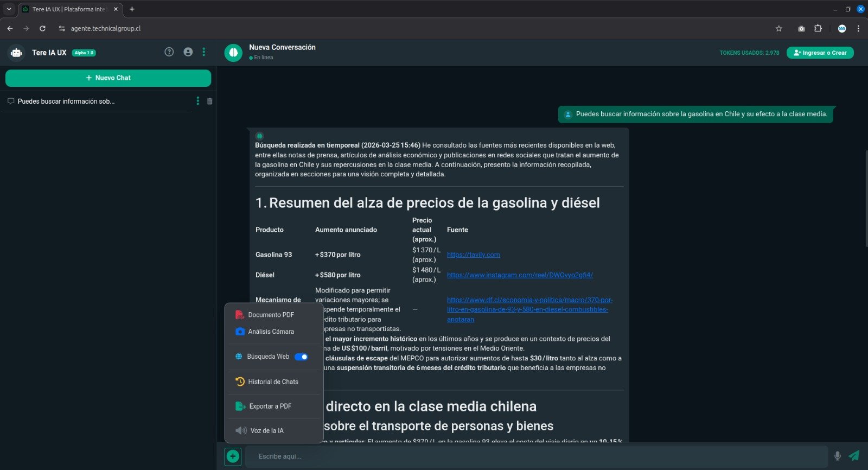Open the Instagram reel source link
The height and width of the screenshot is (470, 868).
tap(519, 275)
